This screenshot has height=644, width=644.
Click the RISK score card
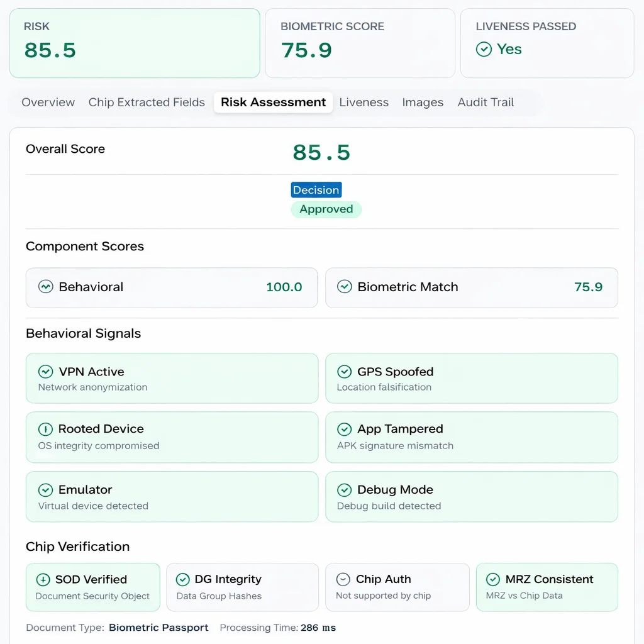pyautogui.click(x=134, y=43)
